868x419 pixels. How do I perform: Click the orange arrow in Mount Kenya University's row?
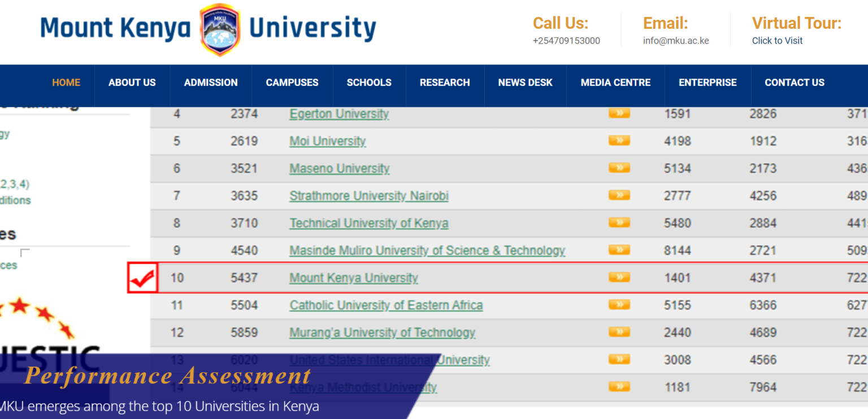pyautogui.click(x=619, y=277)
